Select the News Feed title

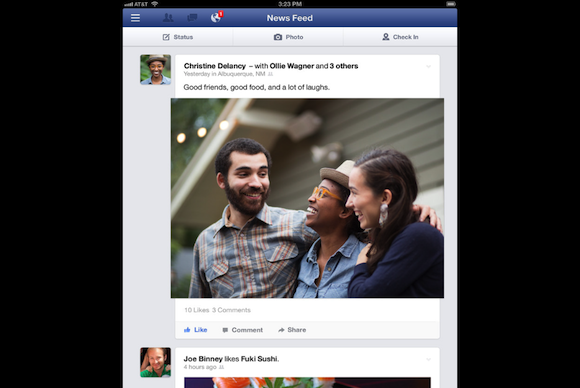point(290,18)
